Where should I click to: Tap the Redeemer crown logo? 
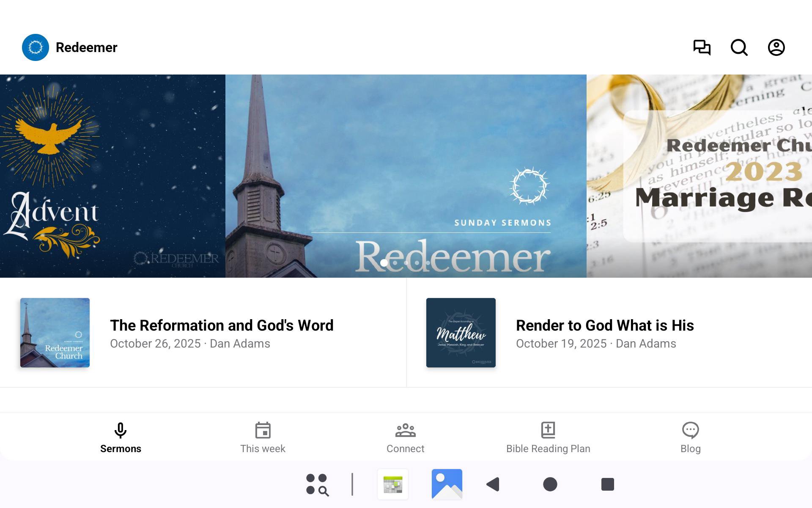tap(36, 47)
